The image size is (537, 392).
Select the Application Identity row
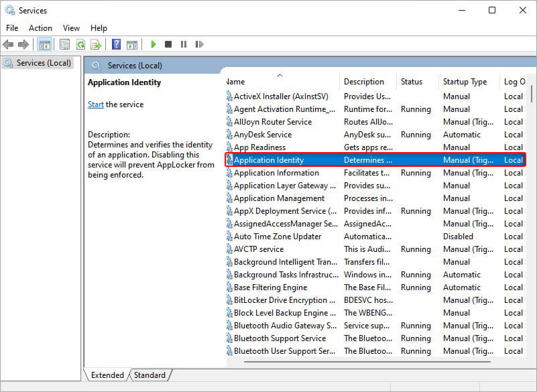(375, 160)
